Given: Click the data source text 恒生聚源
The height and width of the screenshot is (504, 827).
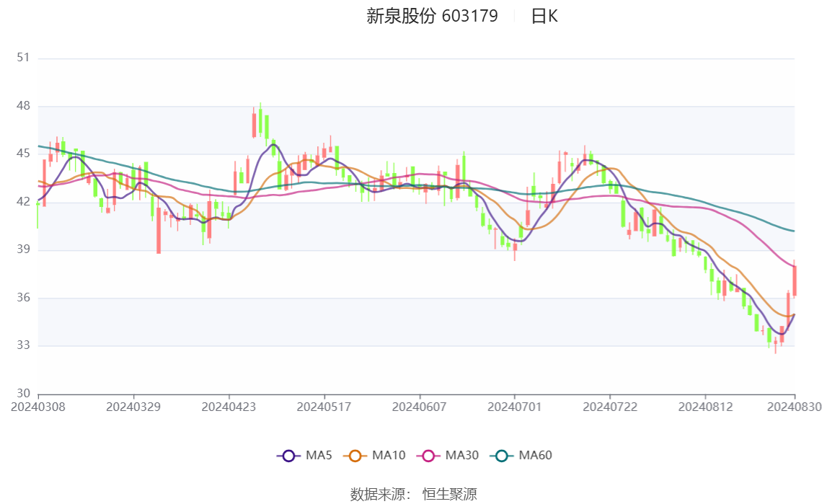Looking at the screenshot, I should (450, 494).
